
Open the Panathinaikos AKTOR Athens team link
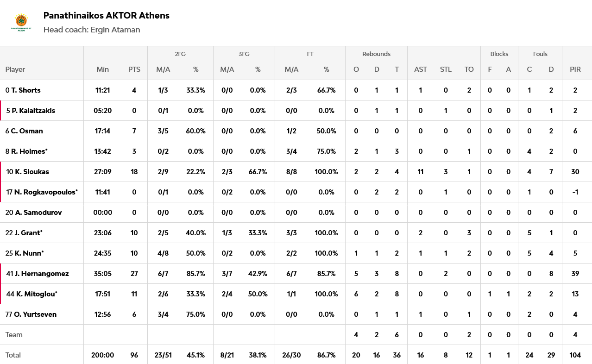click(106, 15)
